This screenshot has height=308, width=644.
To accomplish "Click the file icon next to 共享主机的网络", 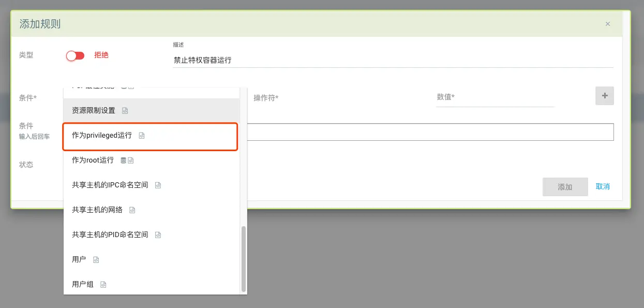I will (x=132, y=210).
